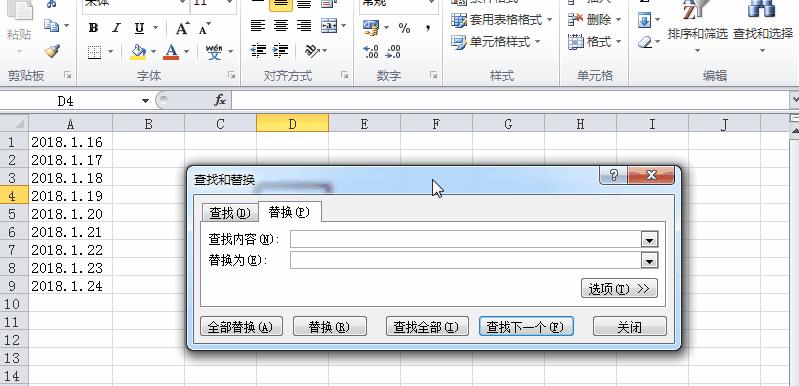
Task: Toggle Underline formatting
Action: tap(139, 28)
